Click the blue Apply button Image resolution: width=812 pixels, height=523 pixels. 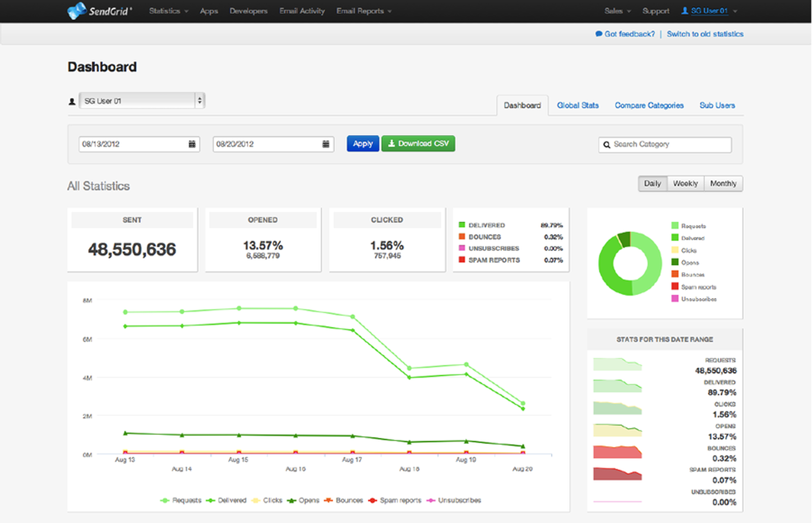[x=363, y=144]
